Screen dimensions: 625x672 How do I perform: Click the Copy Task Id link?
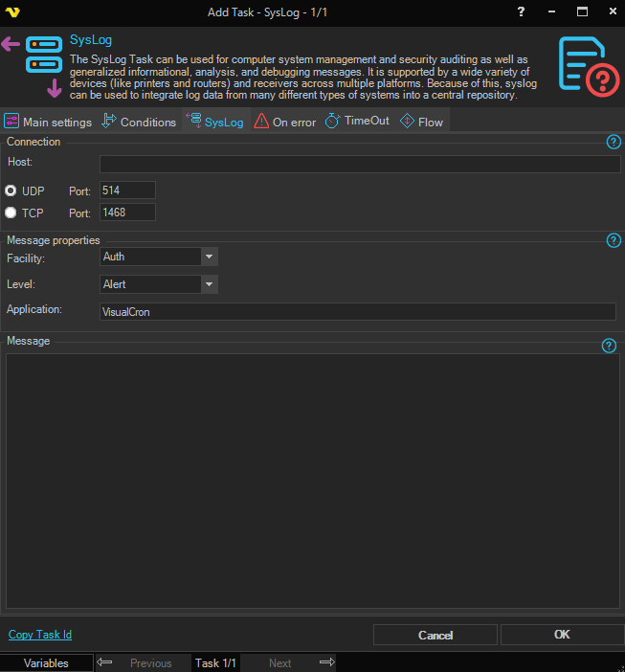pyautogui.click(x=40, y=635)
